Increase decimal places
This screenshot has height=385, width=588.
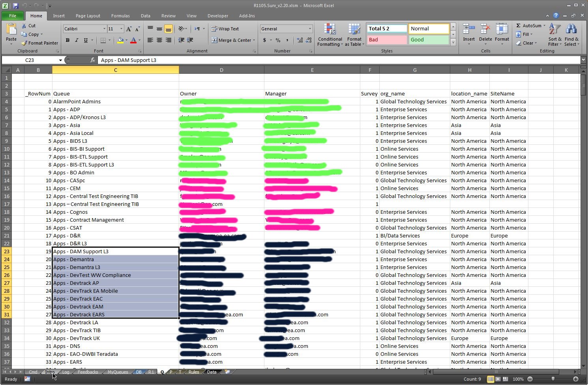(x=300, y=40)
